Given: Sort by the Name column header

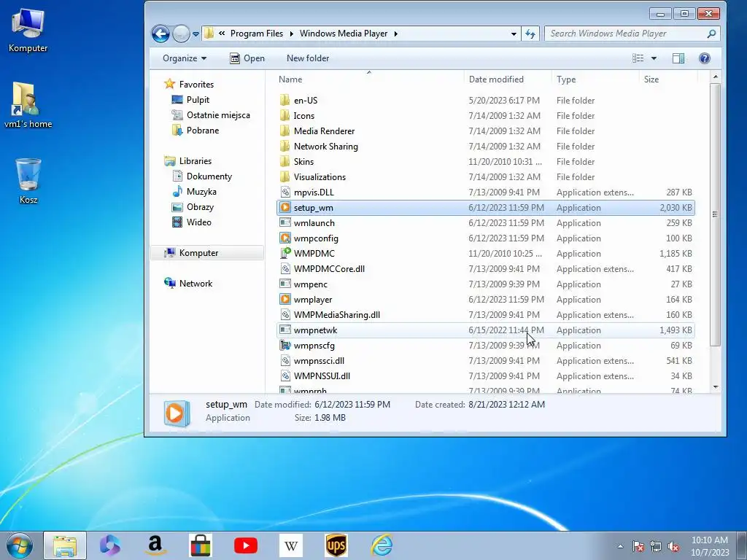Looking at the screenshot, I should coord(368,79).
